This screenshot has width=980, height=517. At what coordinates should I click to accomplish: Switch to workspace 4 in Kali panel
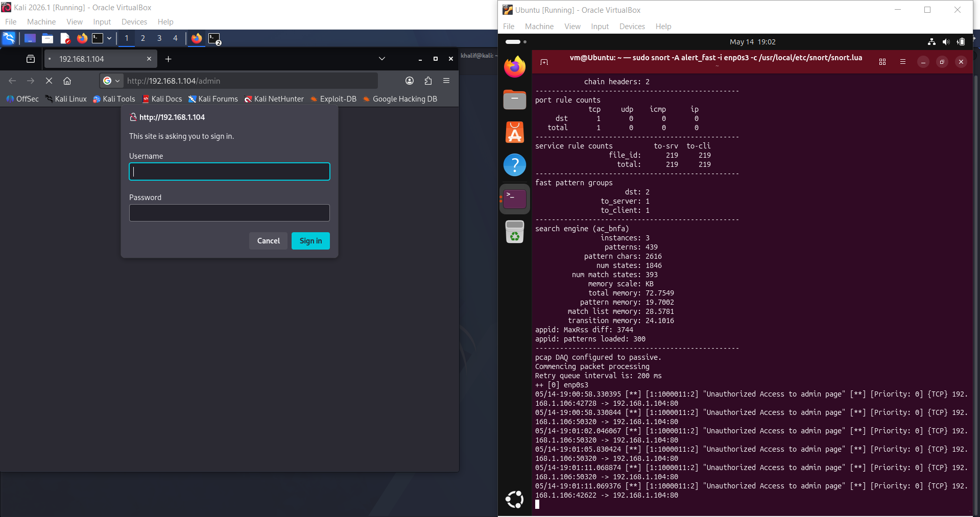(x=175, y=38)
